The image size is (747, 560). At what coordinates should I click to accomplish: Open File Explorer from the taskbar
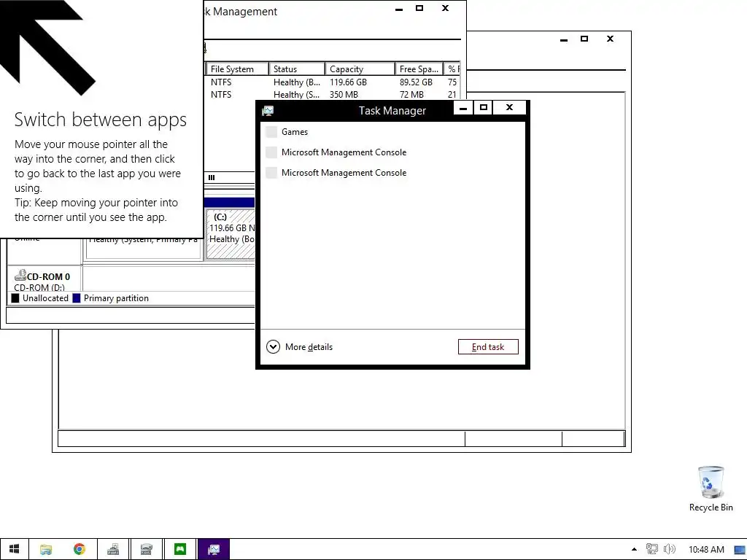click(x=46, y=549)
